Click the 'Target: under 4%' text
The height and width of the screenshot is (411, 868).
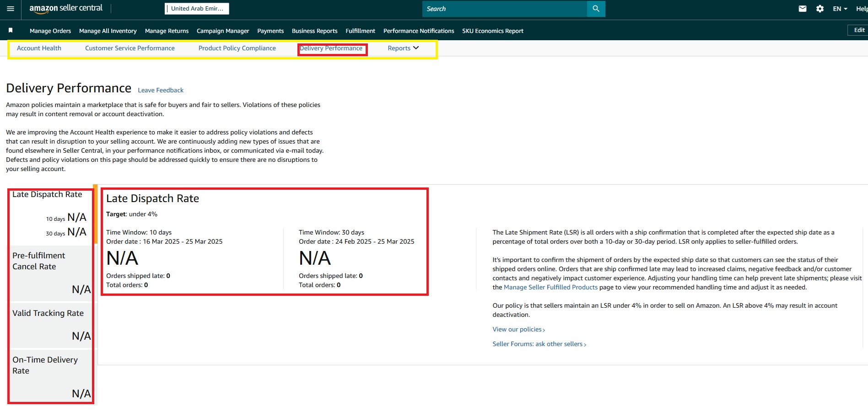(x=132, y=214)
